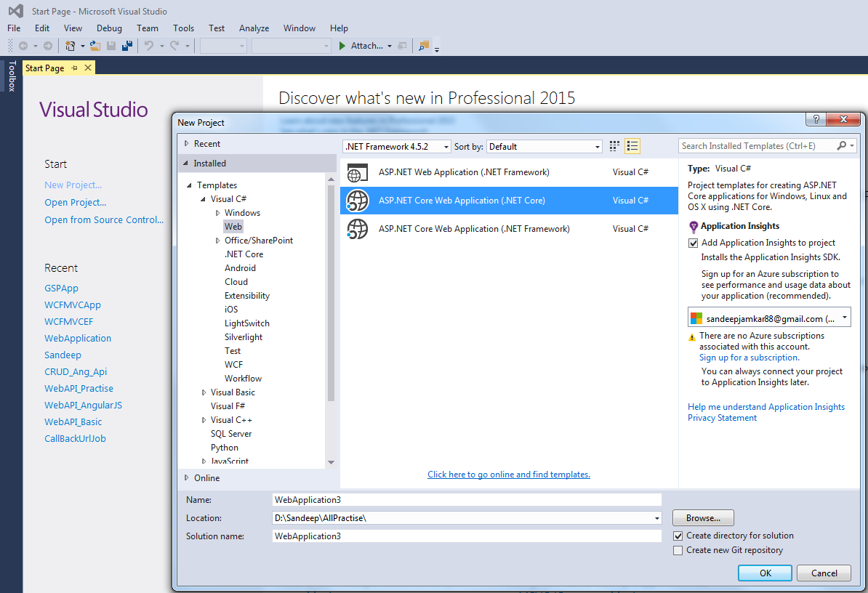868x593 pixels.
Task: Click the help question mark on the dialog
Action: coord(815,120)
